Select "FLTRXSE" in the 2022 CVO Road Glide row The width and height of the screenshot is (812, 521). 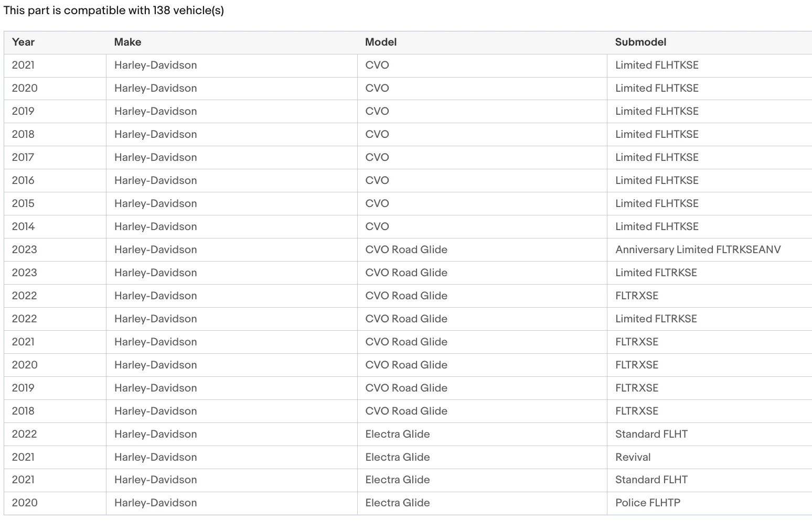[x=636, y=296]
